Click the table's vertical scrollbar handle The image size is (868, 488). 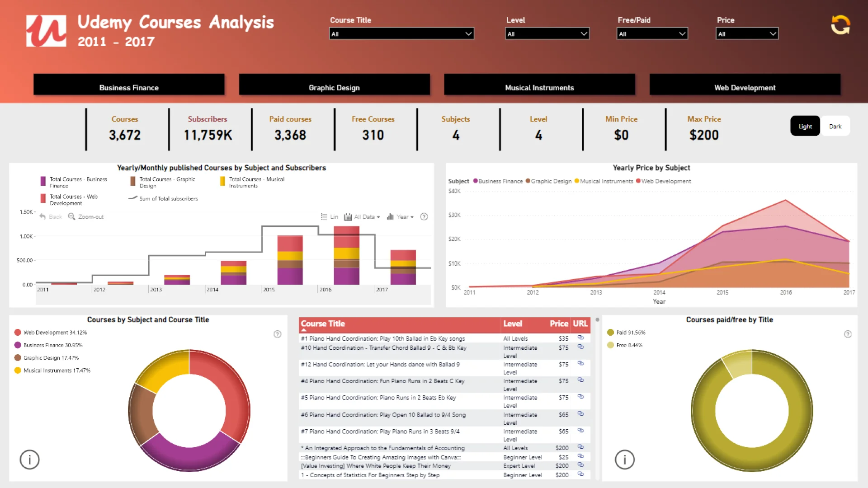click(597, 320)
